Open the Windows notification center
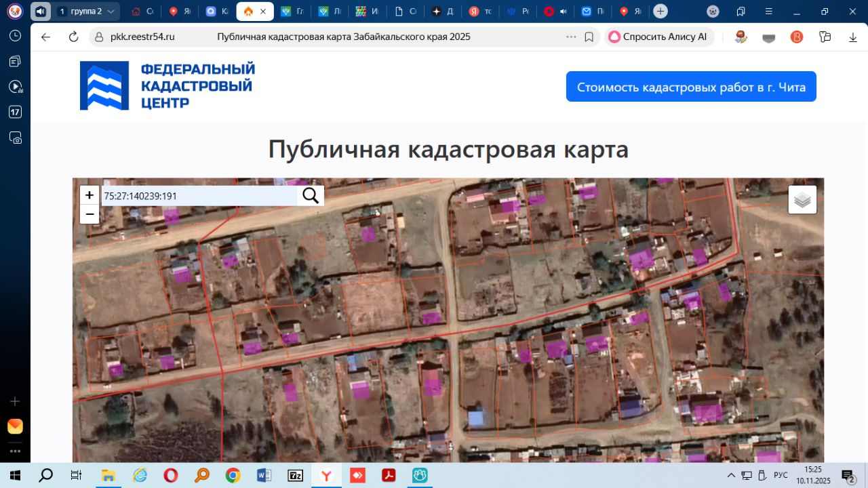This screenshot has width=868, height=488. (848, 476)
